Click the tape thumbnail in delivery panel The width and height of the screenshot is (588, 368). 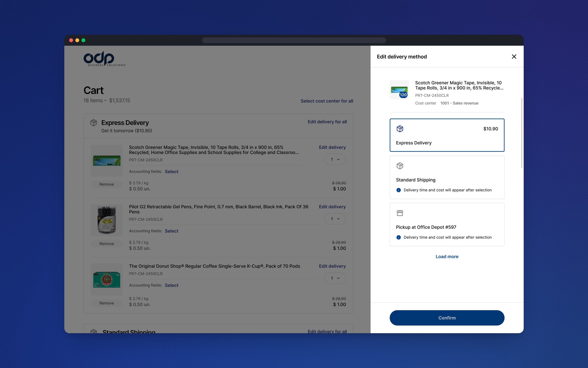pos(399,90)
